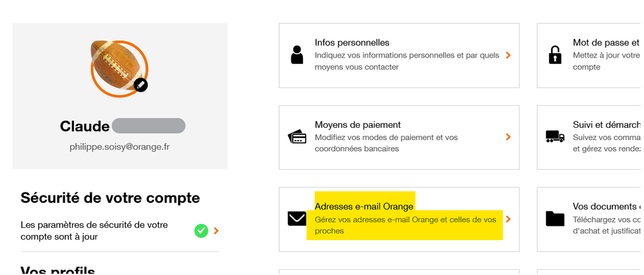Click the padlock password icon

[x=554, y=56]
